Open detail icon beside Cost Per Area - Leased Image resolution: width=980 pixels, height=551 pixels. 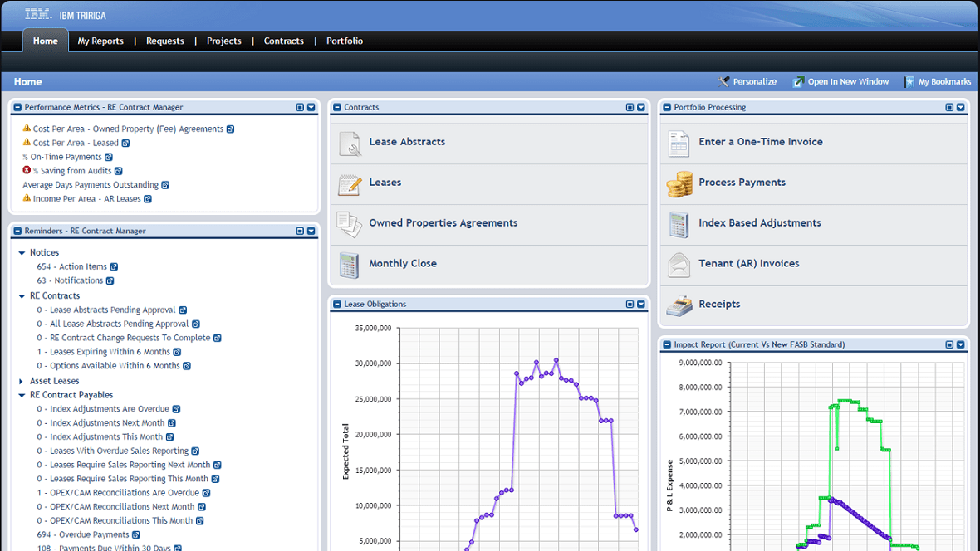125,143
